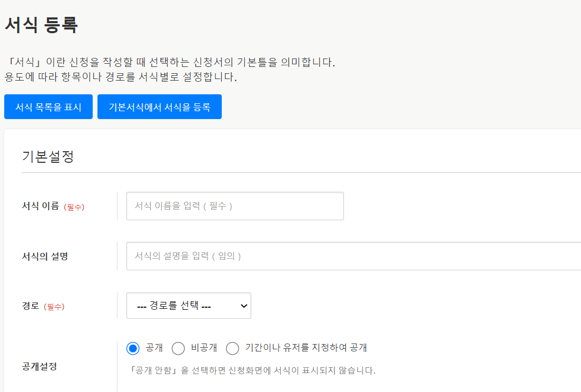581x392 pixels.
Task: Click the 서식 목록을 표시 button
Action: (x=48, y=107)
